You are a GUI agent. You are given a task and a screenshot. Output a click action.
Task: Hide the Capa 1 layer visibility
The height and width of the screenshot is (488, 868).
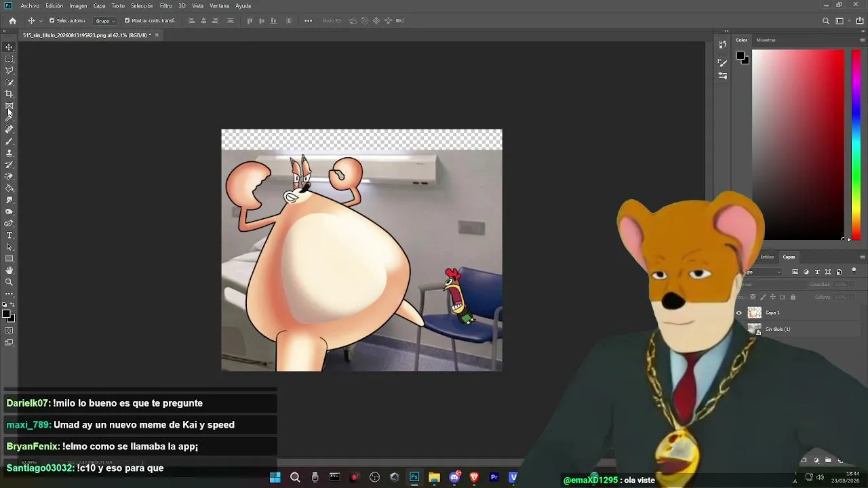point(739,312)
